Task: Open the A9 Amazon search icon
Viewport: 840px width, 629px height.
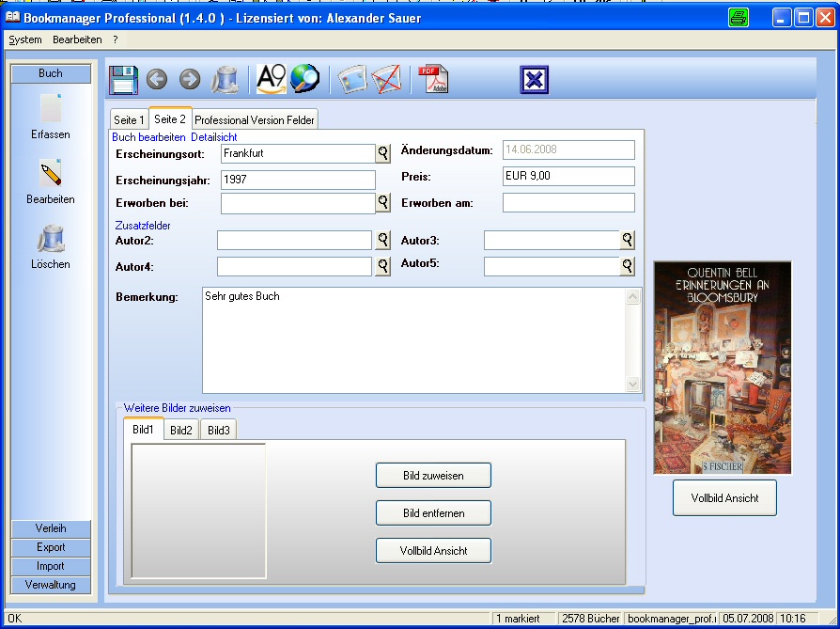Action: click(271, 80)
